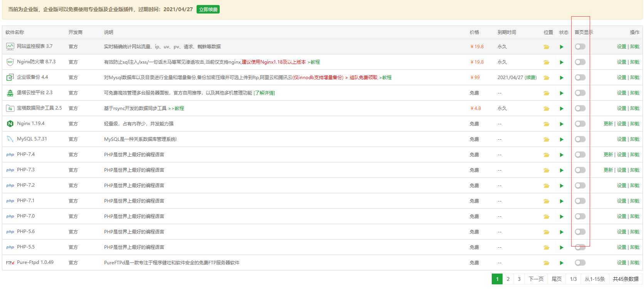Toggle homepage display for 宝塔数据同步工具 2.5
Image resolution: width=644 pixels, height=289 pixels.
(580, 108)
